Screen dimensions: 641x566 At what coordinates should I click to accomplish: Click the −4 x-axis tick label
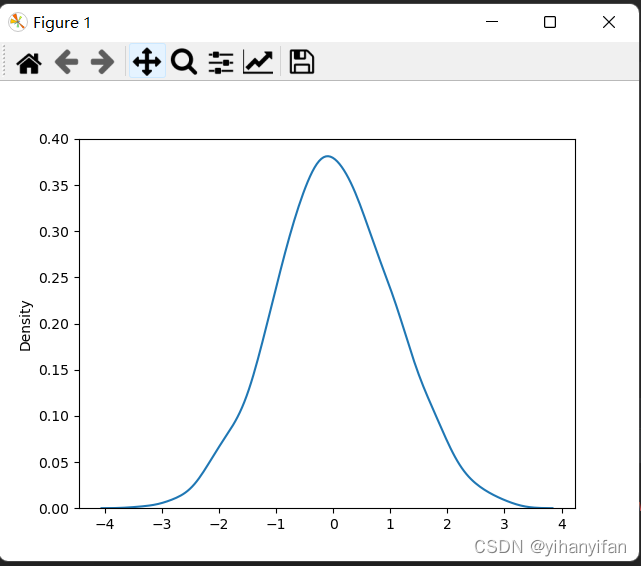pos(105,524)
